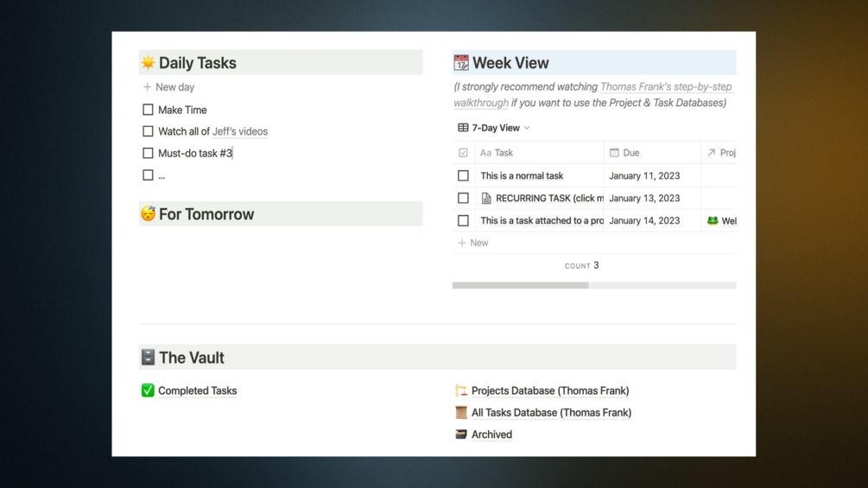Click the Task column header
Viewport: 868px width, 488px height.
click(503, 153)
